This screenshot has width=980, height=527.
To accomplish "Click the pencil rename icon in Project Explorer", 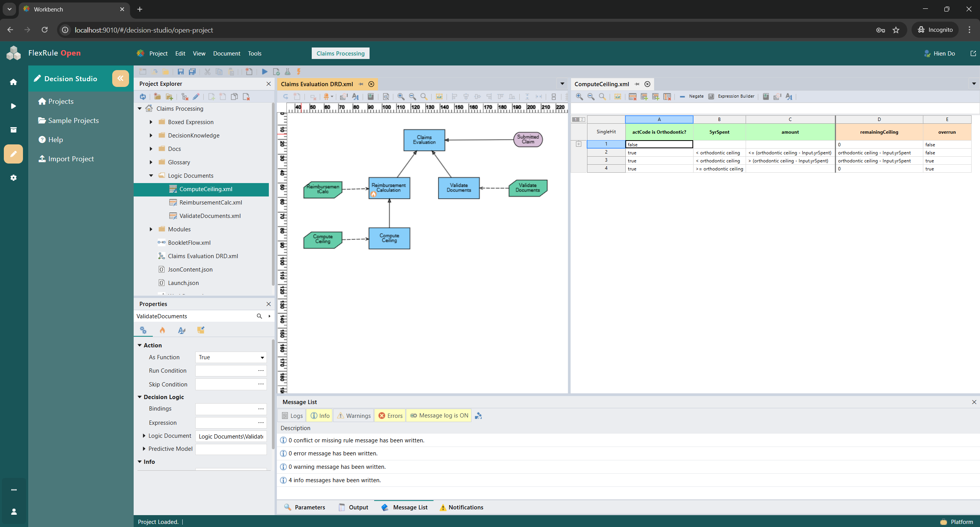I will pos(196,97).
